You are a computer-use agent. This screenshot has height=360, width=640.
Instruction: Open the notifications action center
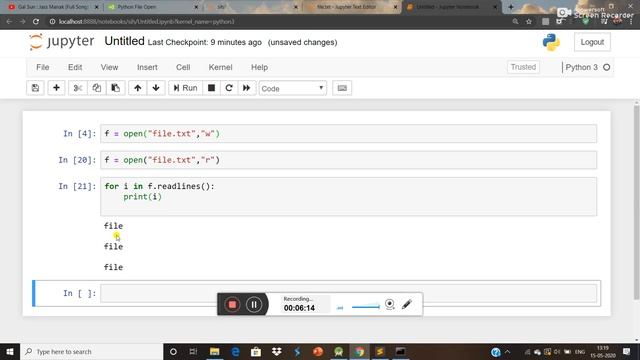click(x=627, y=351)
